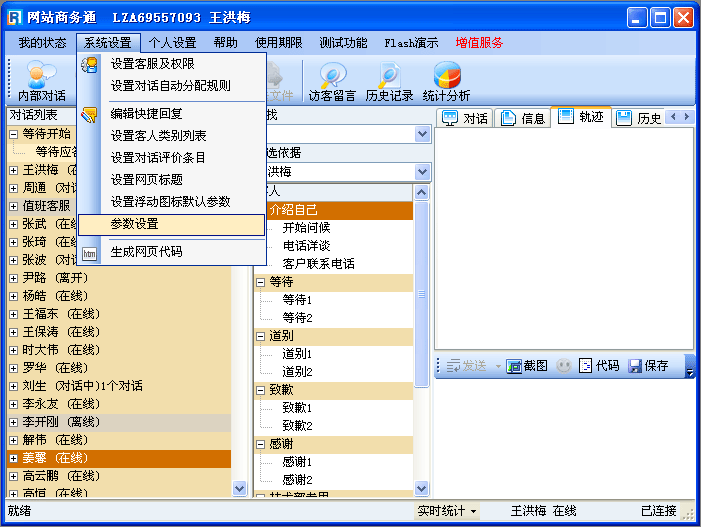The width and height of the screenshot is (701, 527).
Task: Click the 保存 floppy disk icon
Action: pos(648,366)
